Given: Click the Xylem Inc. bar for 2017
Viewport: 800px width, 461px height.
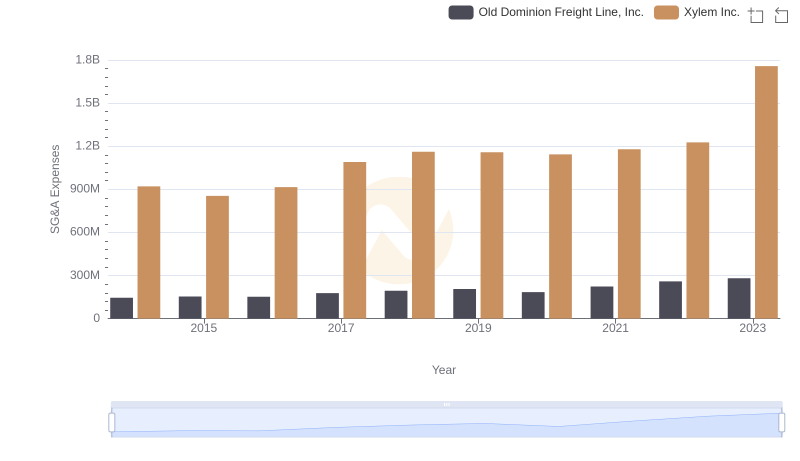Looking at the screenshot, I should pyautogui.click(x=355, y=240).
